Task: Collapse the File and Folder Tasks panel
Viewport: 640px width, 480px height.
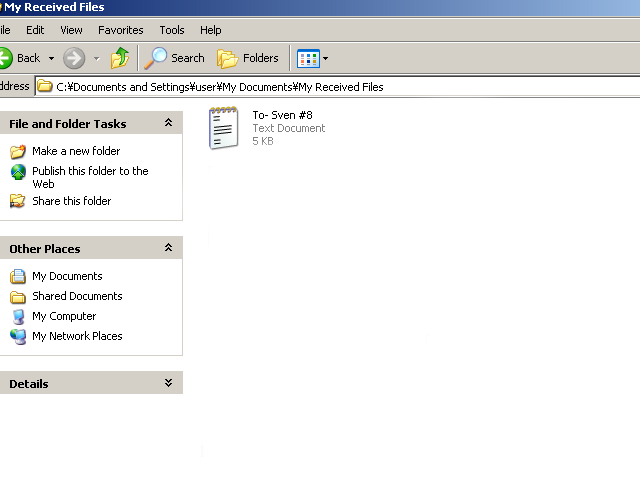Action: pyautogui.click(x=168, y=123)
